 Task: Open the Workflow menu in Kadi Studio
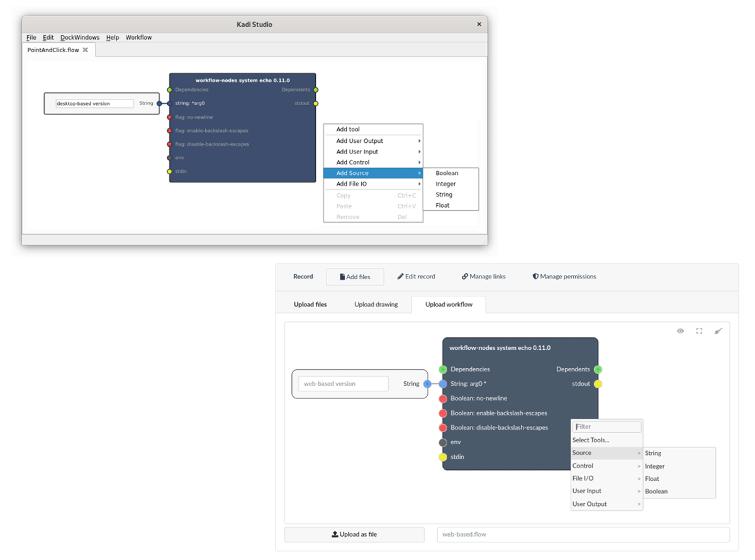point(138,38)
